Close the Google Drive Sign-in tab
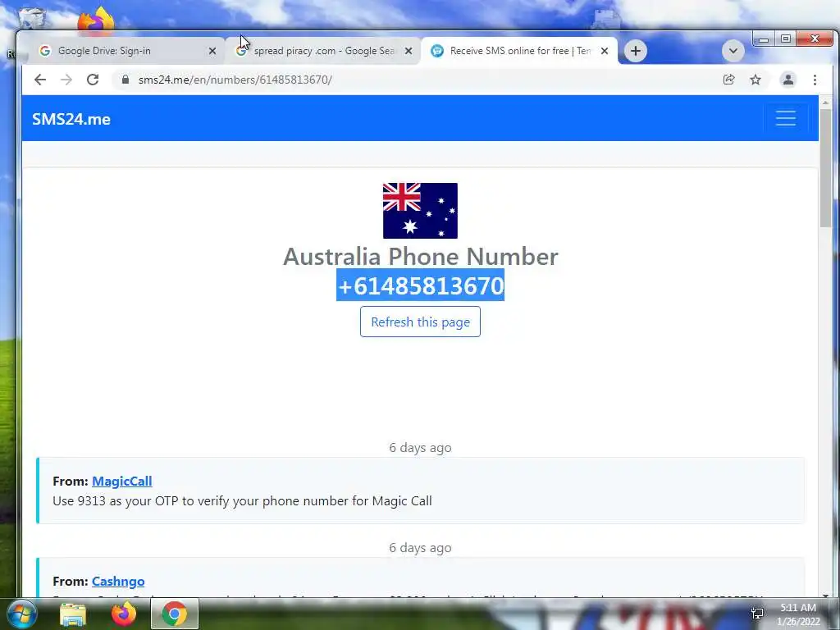Viewport: 840px width, 630px height. [212, 51]
